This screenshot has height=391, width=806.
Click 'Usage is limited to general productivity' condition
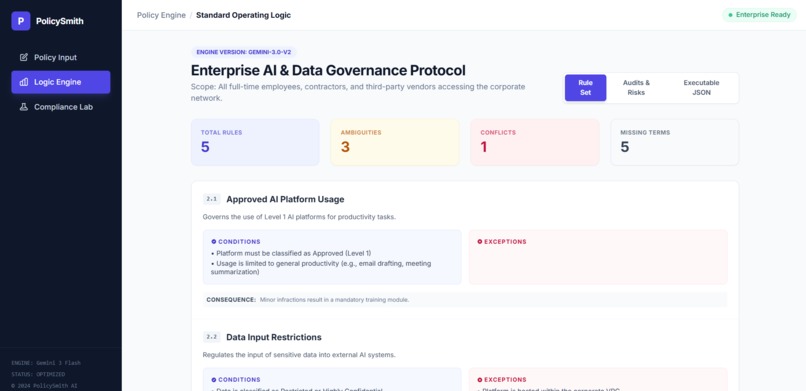[321, 268]
